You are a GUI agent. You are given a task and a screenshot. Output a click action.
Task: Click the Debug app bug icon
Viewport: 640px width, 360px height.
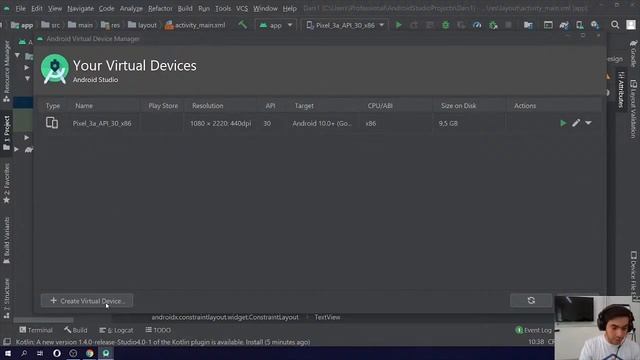(445, 25)
